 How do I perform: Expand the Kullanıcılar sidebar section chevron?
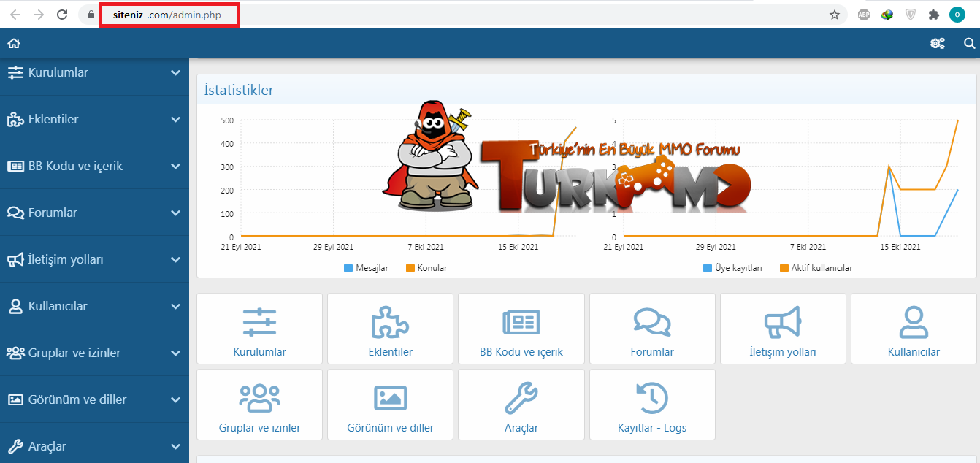[x=175, y=307]
